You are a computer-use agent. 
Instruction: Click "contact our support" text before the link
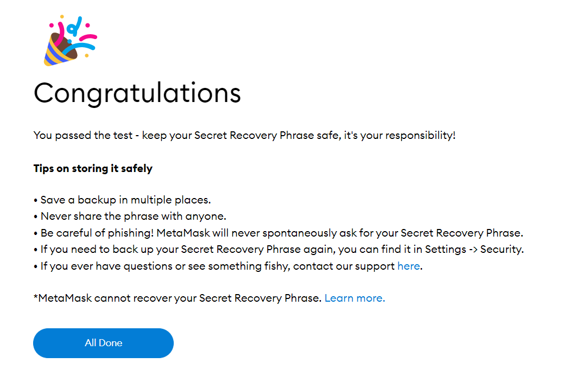coord(344,266)
